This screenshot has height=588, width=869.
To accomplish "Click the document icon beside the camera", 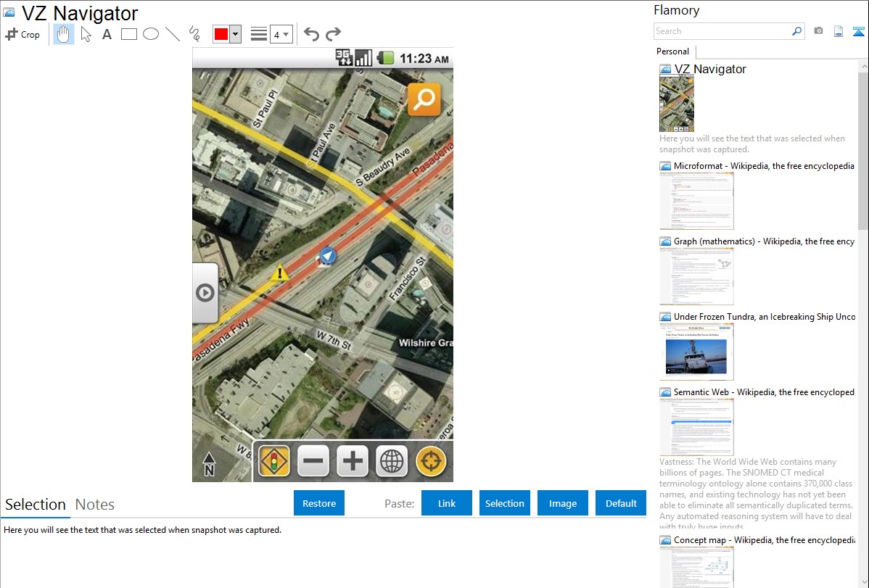I will point(839,31).
